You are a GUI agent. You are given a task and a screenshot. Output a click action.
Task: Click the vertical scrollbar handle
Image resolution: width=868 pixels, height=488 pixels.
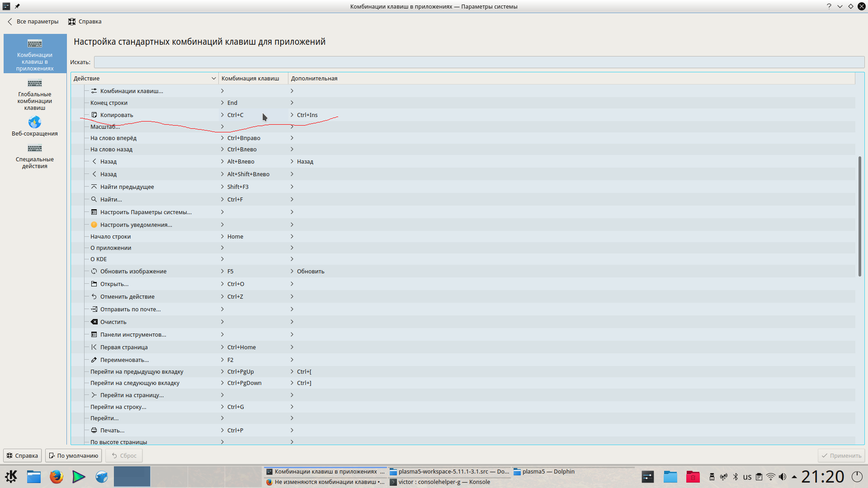coord(859,216)
